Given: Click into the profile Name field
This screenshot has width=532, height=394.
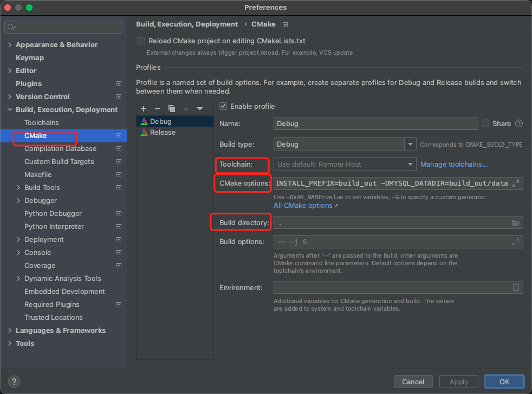Looking at the screenshot, I should [x=375, y=123].
